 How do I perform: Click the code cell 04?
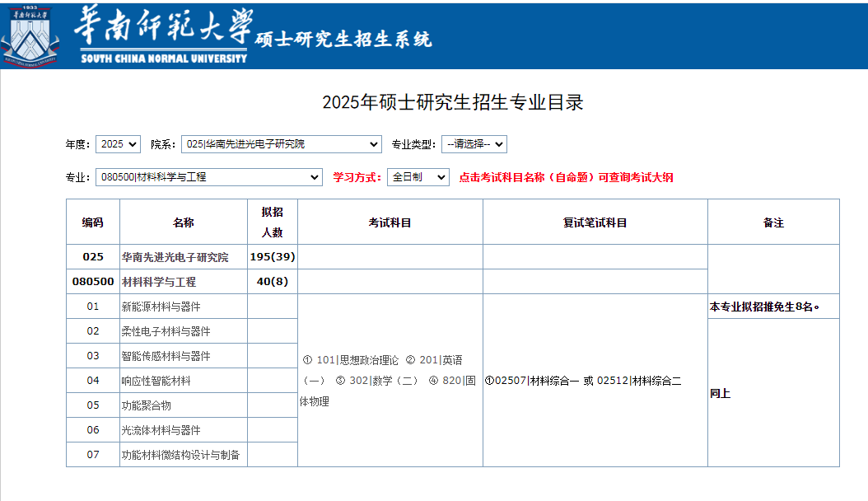(93, 381)
